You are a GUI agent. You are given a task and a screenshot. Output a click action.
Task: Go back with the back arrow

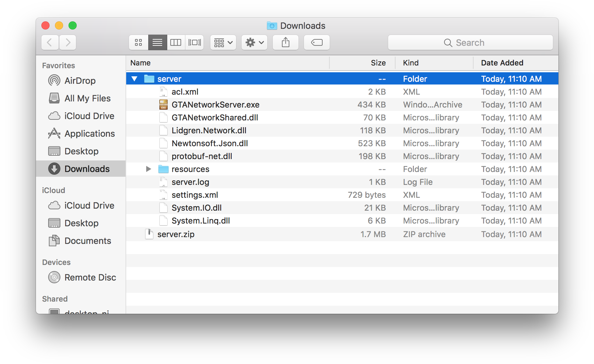point(50,42)
